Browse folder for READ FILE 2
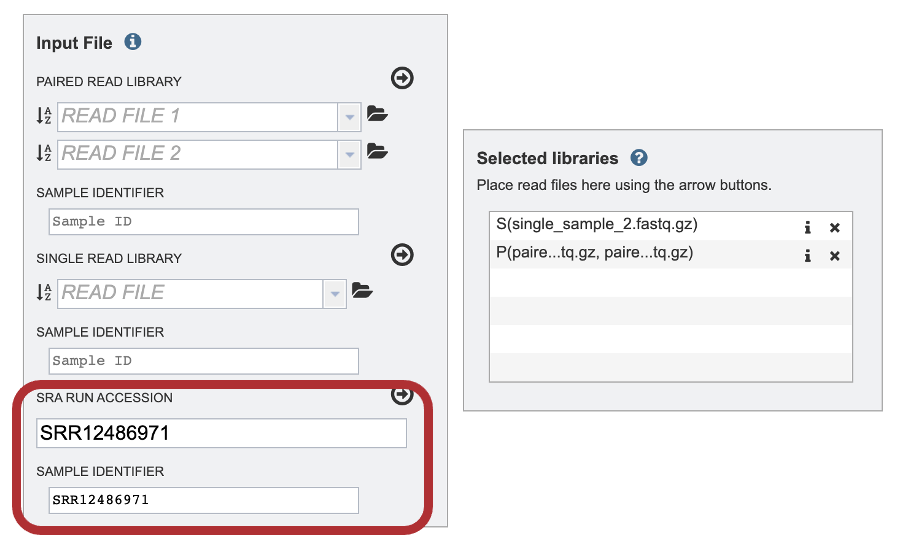The width and height of the screenshot is (908, 556). (x=377, y=152)
